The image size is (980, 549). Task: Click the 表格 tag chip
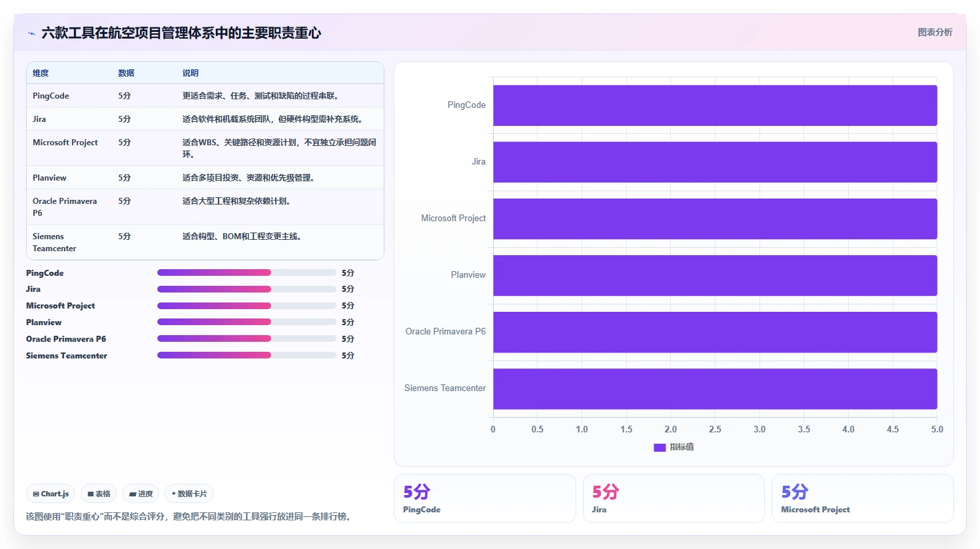click(x=99, y=494)
